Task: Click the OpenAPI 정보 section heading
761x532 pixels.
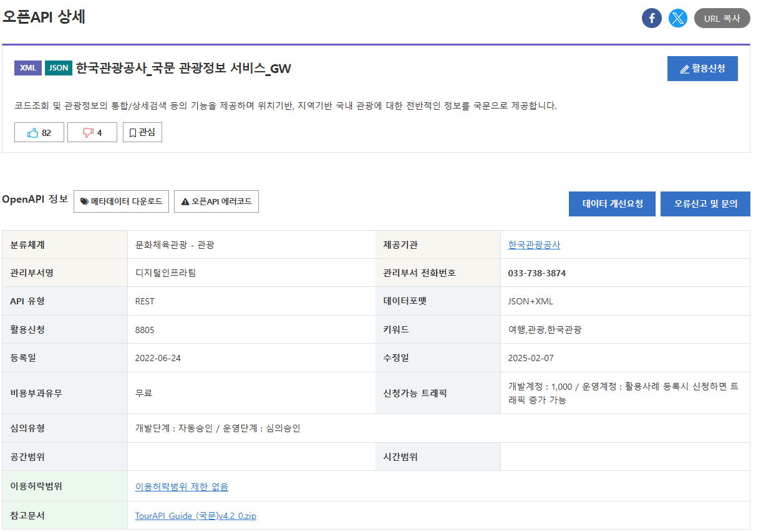Action: (x=35, y=199)
